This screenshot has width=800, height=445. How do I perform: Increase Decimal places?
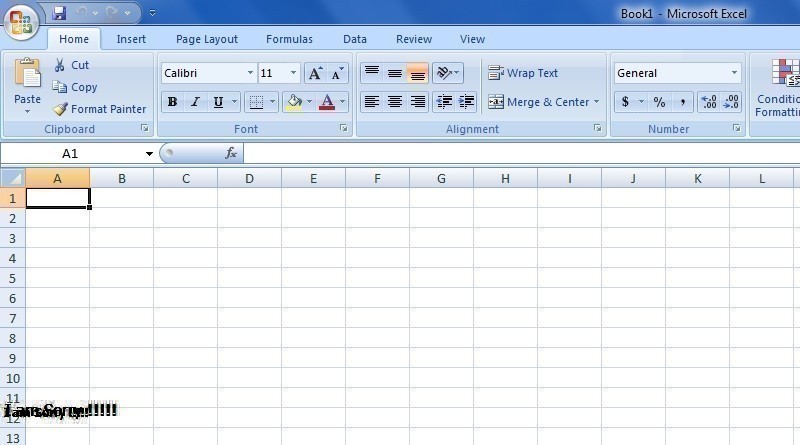pos(709,102)
